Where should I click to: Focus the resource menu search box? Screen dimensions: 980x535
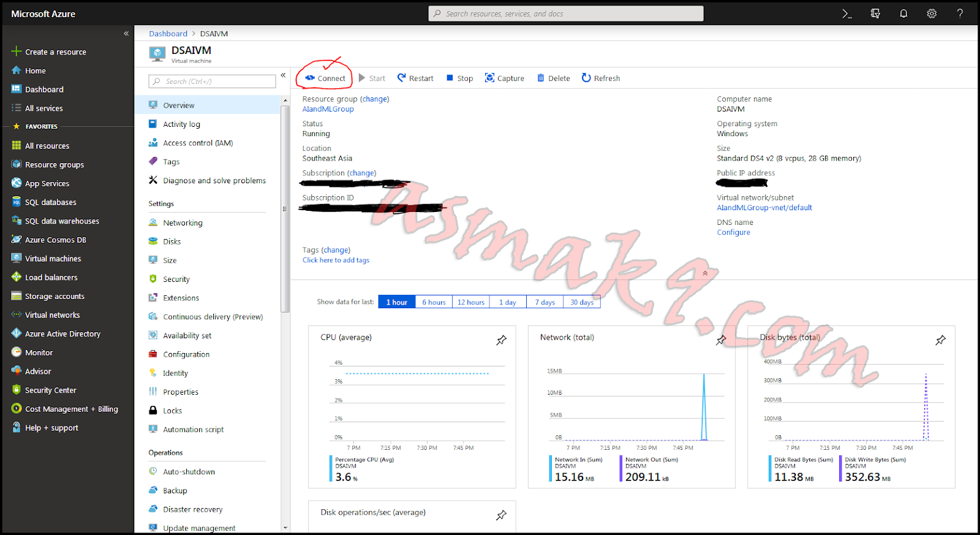click(x=212, y=82)
